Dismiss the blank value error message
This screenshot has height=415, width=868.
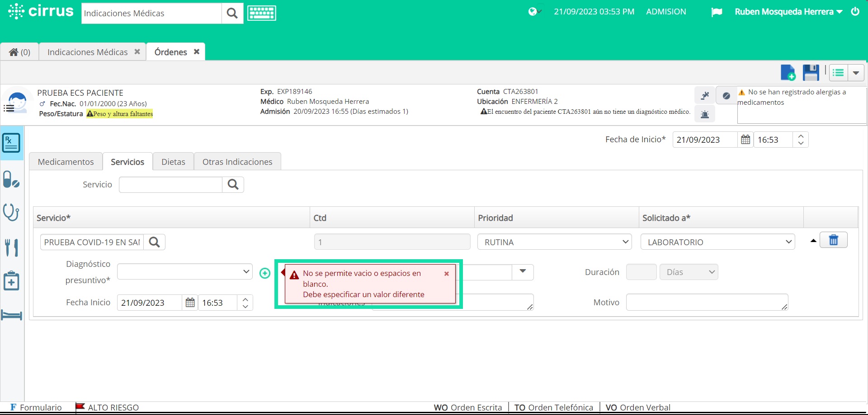(446, 274)
